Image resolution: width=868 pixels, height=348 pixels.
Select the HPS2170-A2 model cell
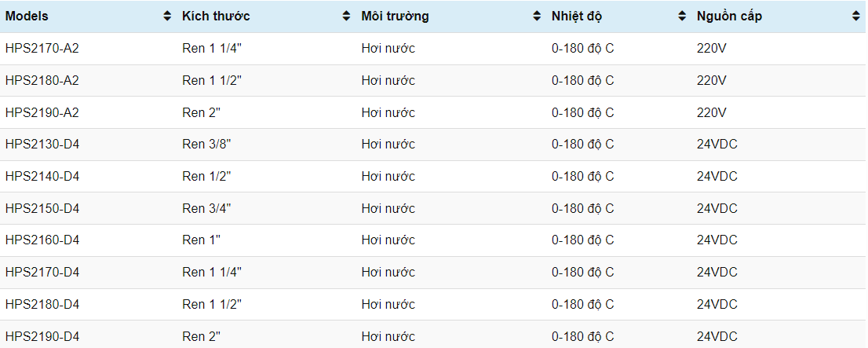pos(42,49)
